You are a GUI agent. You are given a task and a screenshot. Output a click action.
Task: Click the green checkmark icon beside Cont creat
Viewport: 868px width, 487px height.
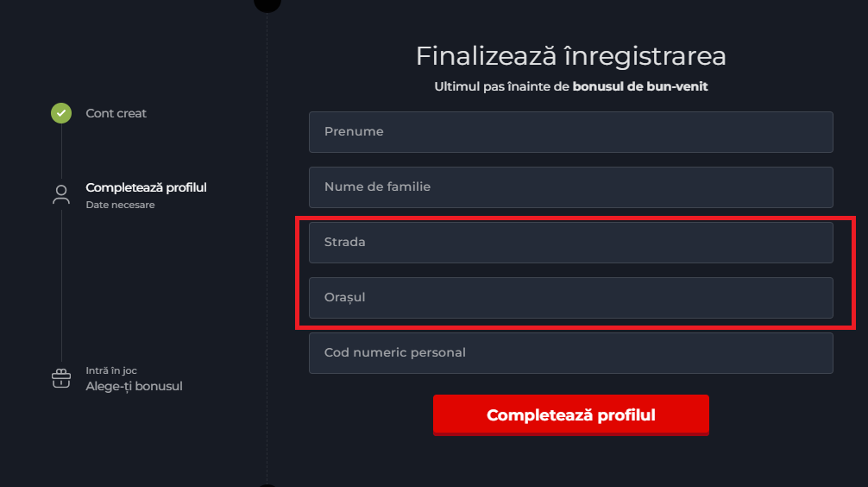tap(61, 113)
